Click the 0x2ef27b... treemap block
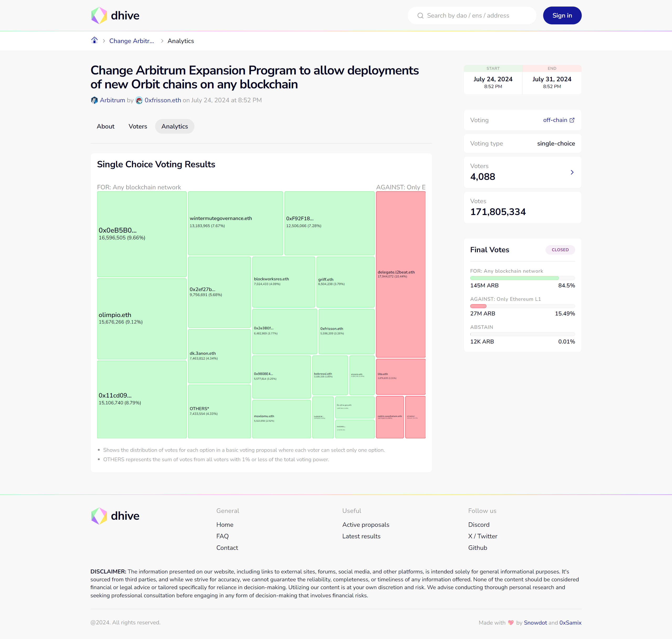Viewport: 672px width, 639px height. coord(220,292)
